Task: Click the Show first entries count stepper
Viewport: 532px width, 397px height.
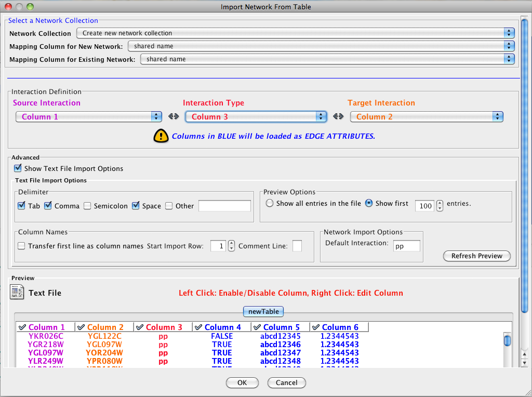Action: [440, 206]
